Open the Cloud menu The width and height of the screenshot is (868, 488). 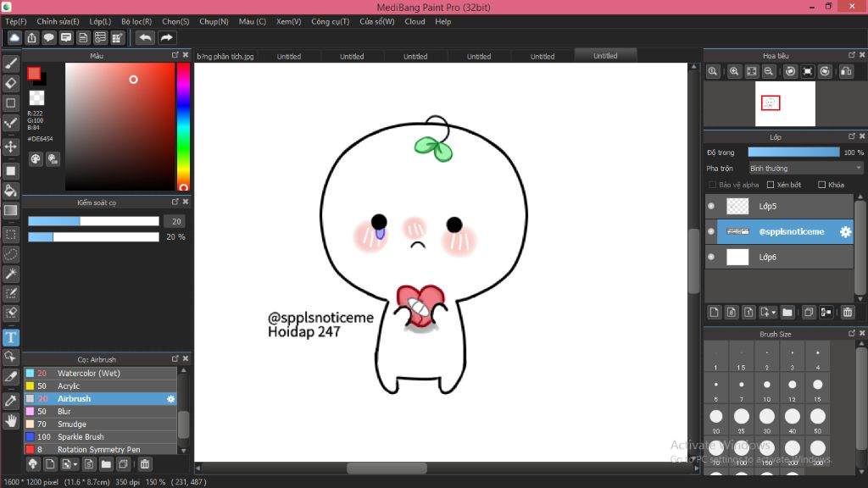click(x=415, y=21)
